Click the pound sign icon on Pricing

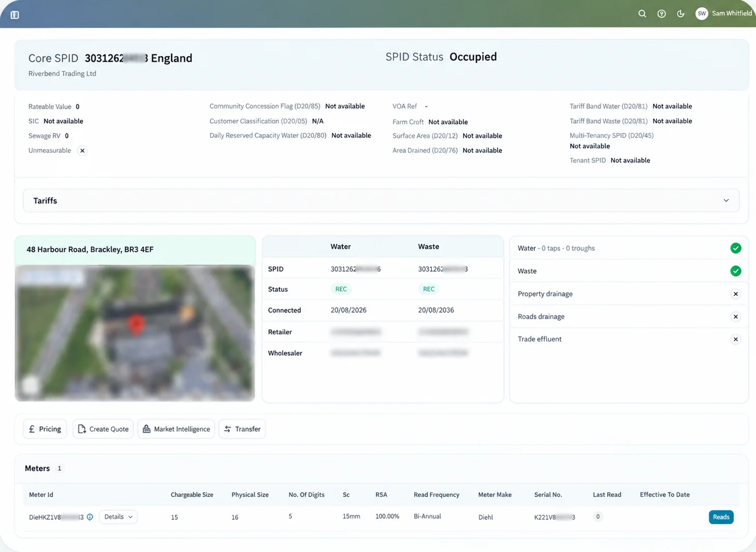pos(32,429)
